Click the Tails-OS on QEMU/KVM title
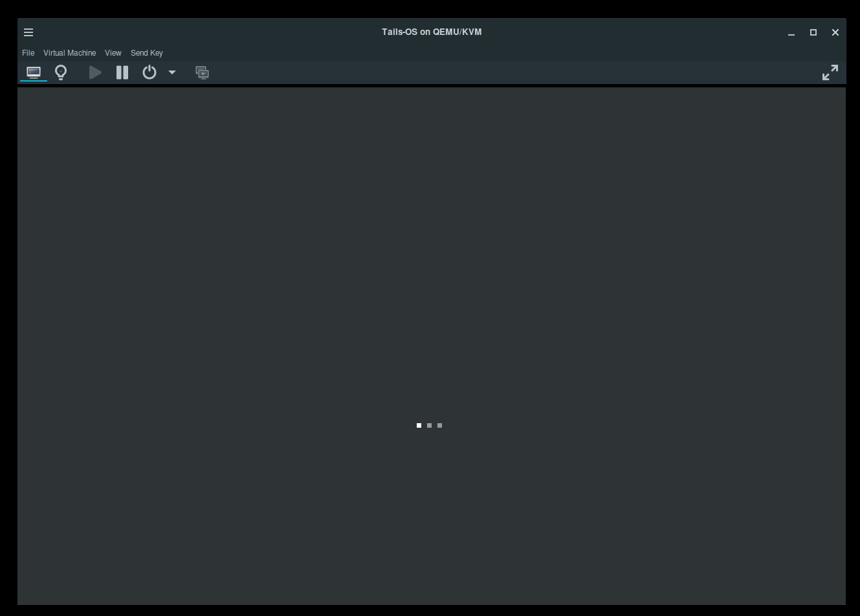Screen dimensions: 860x616 pos(432,32)
